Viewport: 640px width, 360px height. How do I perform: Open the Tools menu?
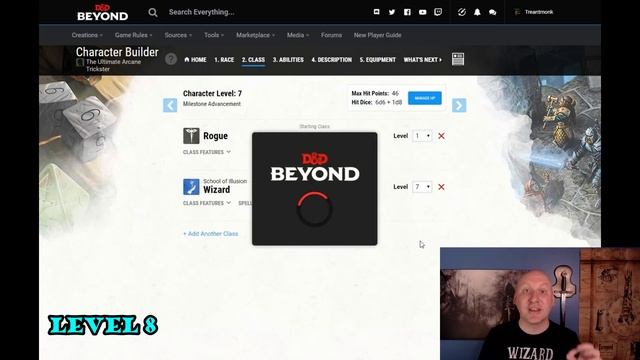[214, 35]
